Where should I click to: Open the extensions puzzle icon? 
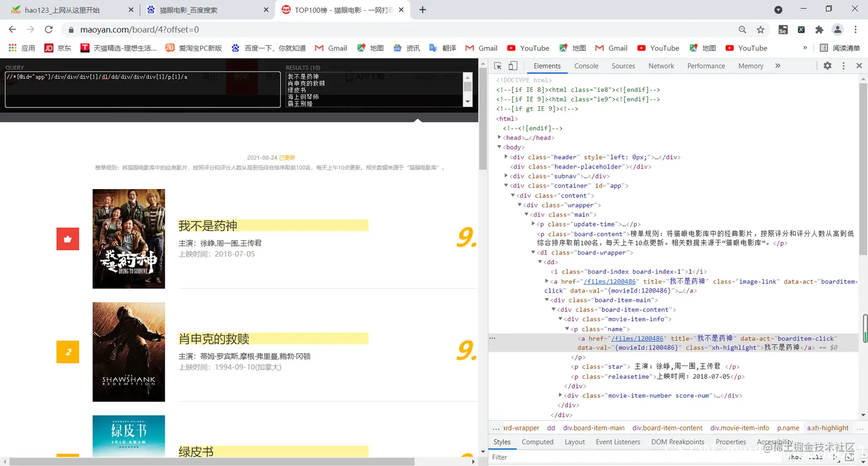pos(819,29)
